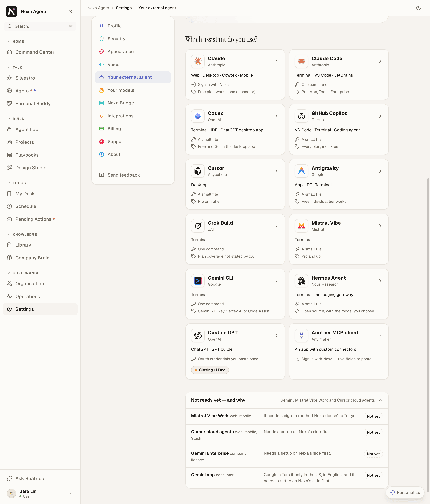
Task: Click Send feedback
Action: click(x=133, y=175)
